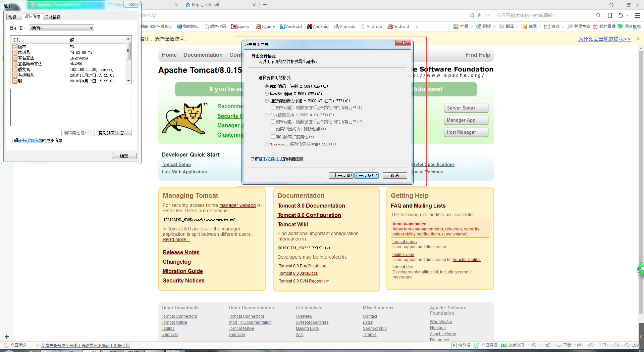Switch to the https_百度百科 browser tab
The width and height of the screenshot is (644, 352).
click(x=220, y=5)
